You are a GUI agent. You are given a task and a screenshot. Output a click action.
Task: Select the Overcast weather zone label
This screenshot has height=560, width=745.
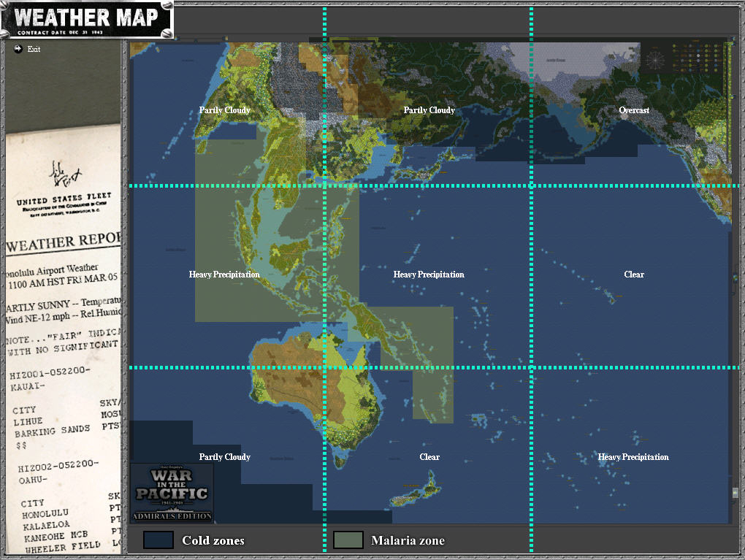(634, 110)
